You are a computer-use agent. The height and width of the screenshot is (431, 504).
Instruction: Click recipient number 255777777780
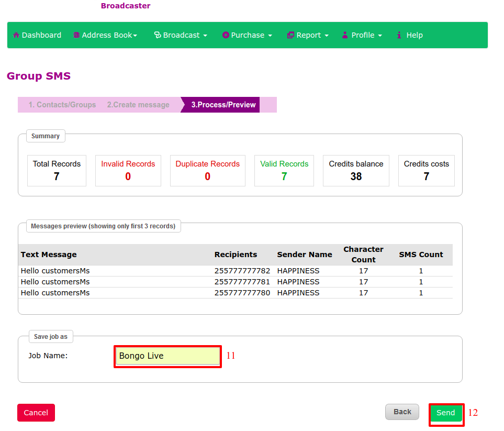pos(242,293)
